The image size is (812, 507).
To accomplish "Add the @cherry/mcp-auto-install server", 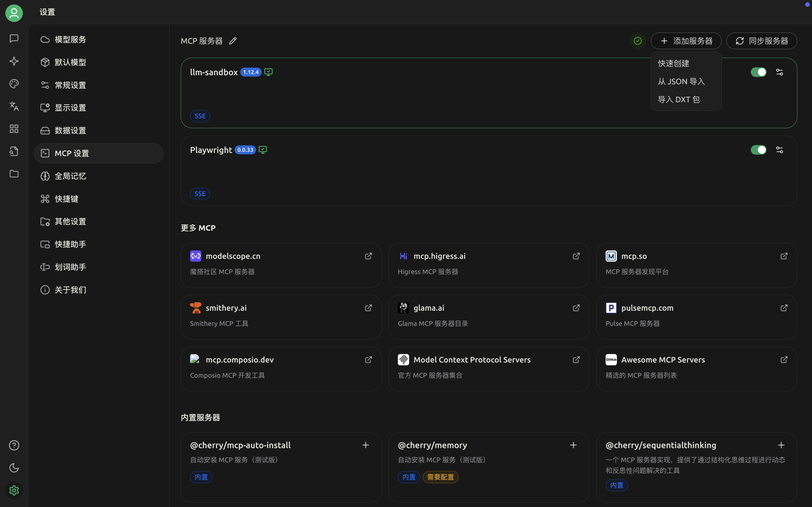I will [366, 445].
